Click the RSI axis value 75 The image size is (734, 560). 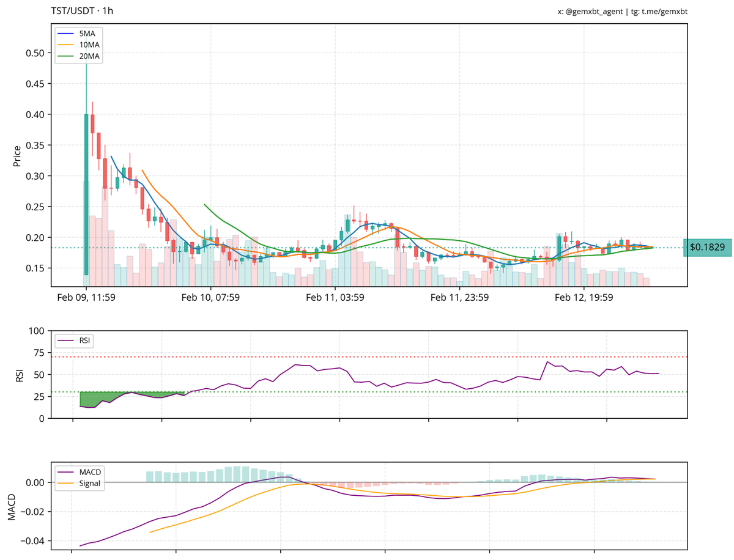(39, 353)
